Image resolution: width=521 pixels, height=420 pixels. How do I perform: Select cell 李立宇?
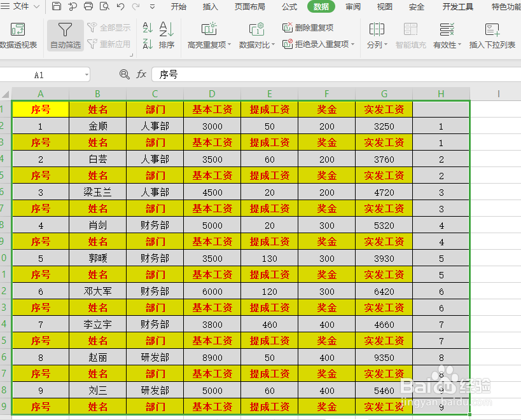(98, 324)
